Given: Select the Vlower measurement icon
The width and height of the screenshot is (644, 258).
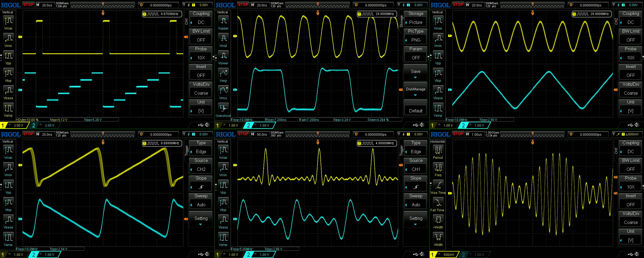Looking at the screenshot, I should pyautogui.click(x=223, y=56).
